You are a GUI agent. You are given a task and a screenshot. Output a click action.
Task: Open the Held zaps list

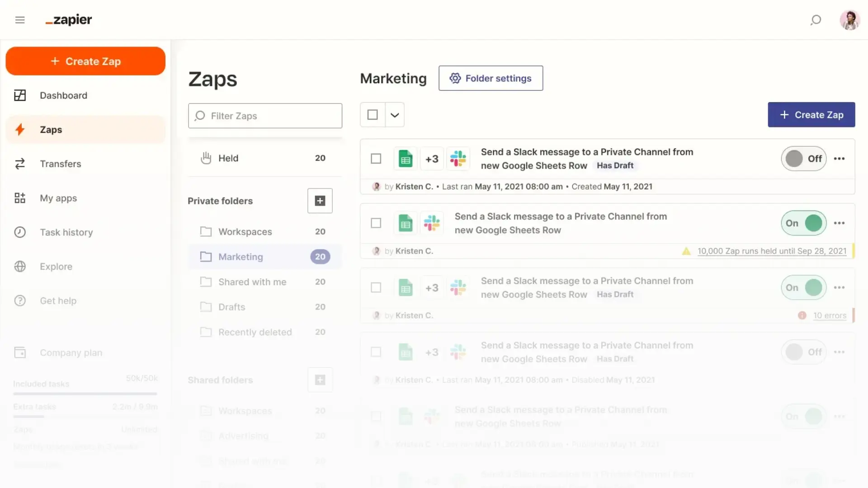tap(265, 158)
